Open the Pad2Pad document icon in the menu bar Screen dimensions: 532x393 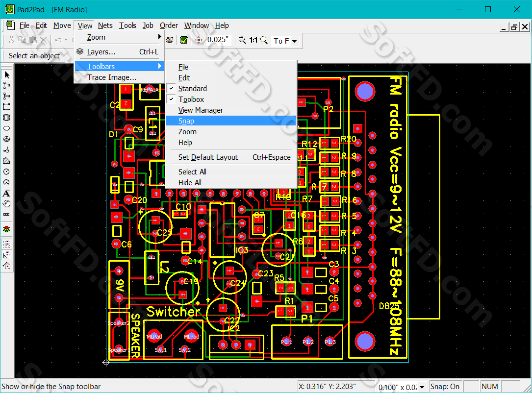[10, 25]
